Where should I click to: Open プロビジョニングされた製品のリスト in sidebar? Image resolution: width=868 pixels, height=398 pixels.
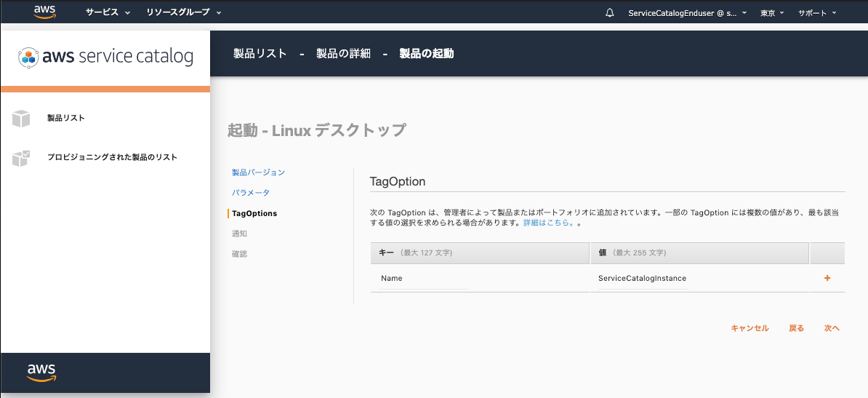[113, 157]
